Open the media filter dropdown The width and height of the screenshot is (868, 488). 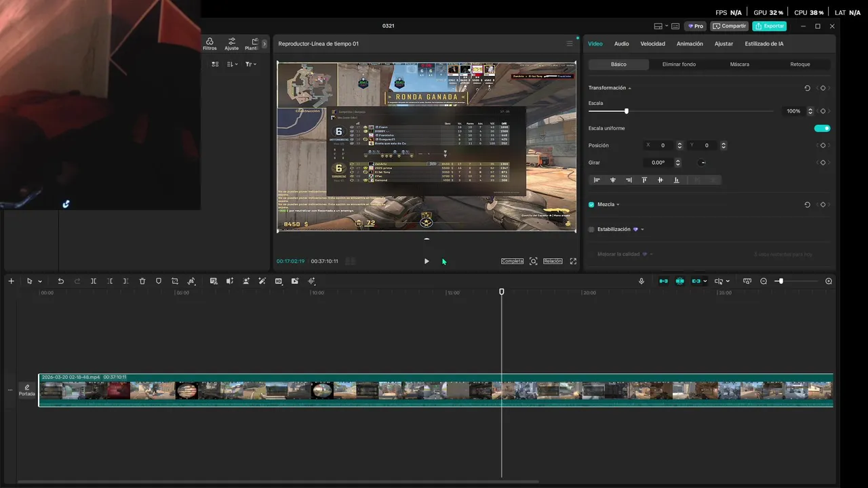click(x=250, y=64)
